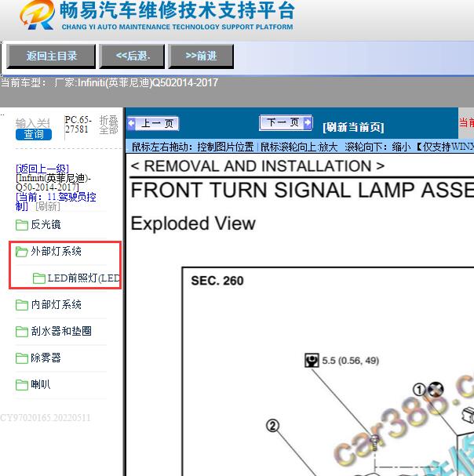Open the previous page with 上一页
Image resolution: width=474 pixels, height=476 pixels.
[x=153, y=124]
